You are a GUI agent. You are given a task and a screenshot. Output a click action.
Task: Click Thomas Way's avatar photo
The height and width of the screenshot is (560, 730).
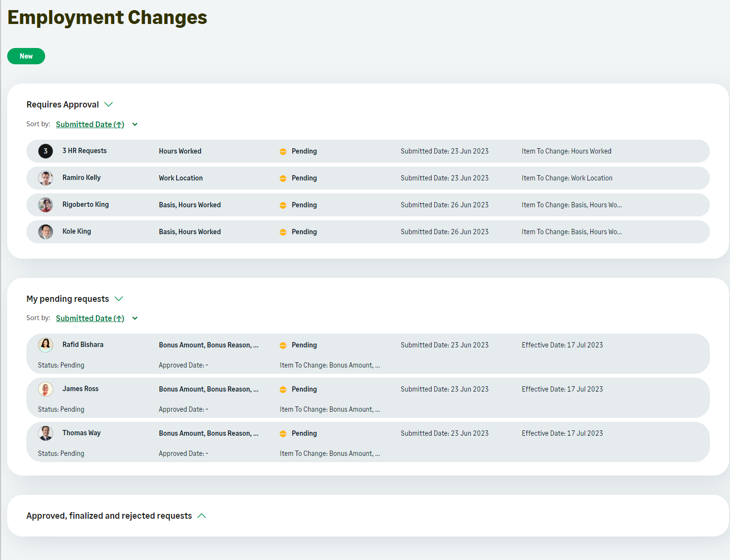coord(46,433)
